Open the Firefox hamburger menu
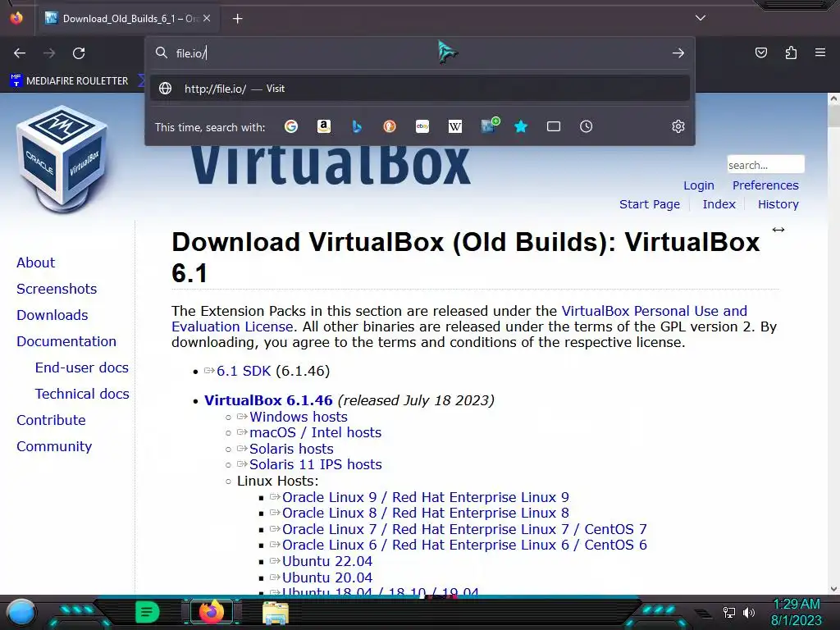Screen dimensions: 840x630 click(820, 52)
